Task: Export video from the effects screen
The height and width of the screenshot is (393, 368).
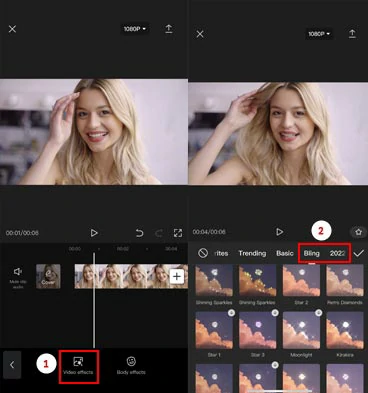Action: click(352, 33)
